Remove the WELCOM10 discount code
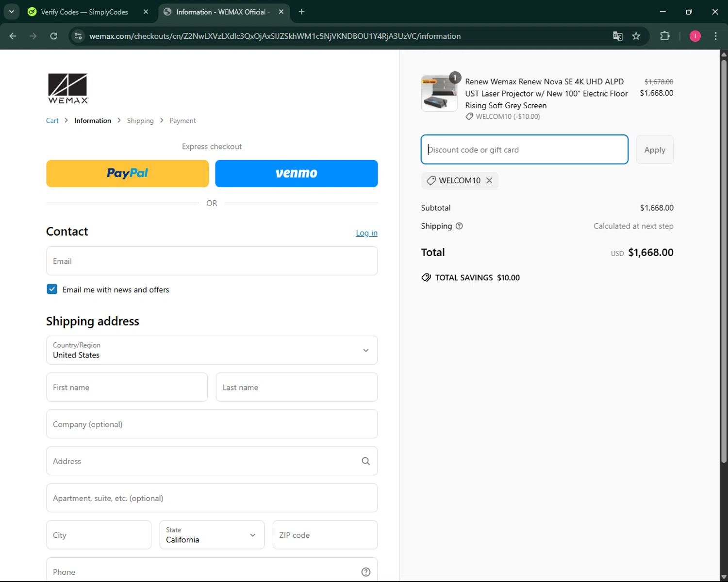728x582 pixels. click(489, 180)
